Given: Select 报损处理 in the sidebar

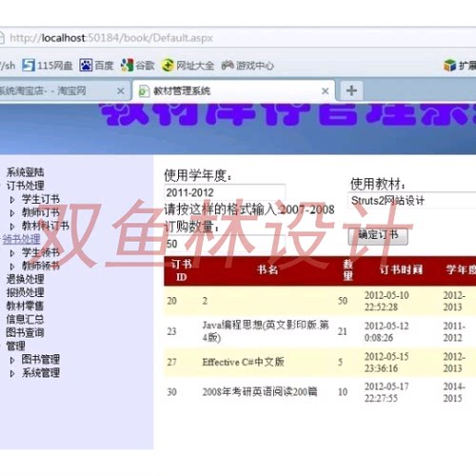Looking at the screenshot, I should [25, 292].
